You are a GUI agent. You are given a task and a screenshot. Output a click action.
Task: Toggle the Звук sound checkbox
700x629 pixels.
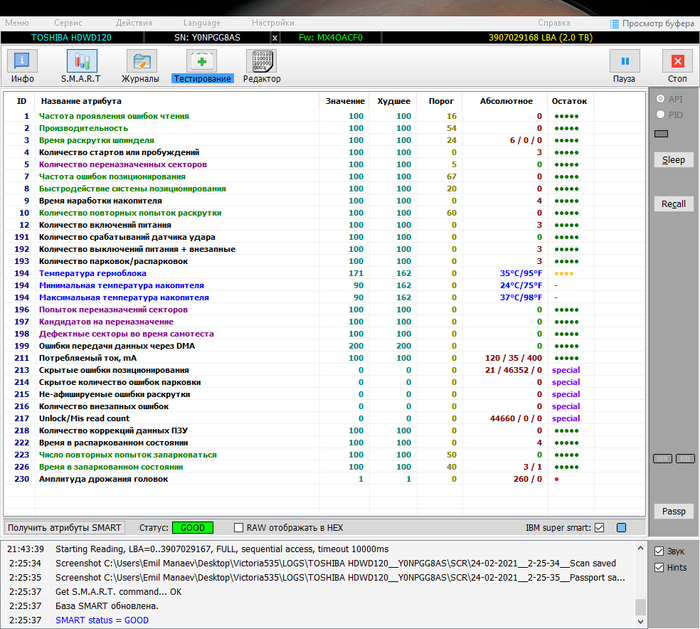coord(658,551)
